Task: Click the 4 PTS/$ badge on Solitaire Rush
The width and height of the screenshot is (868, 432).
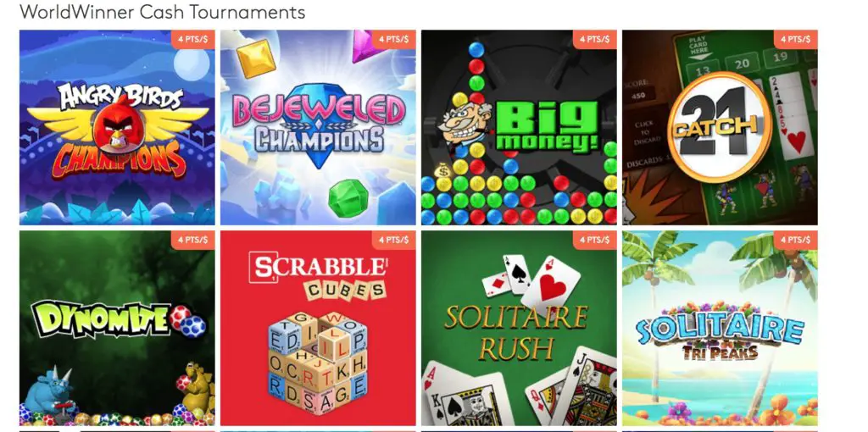Action: tap(594, 240)
